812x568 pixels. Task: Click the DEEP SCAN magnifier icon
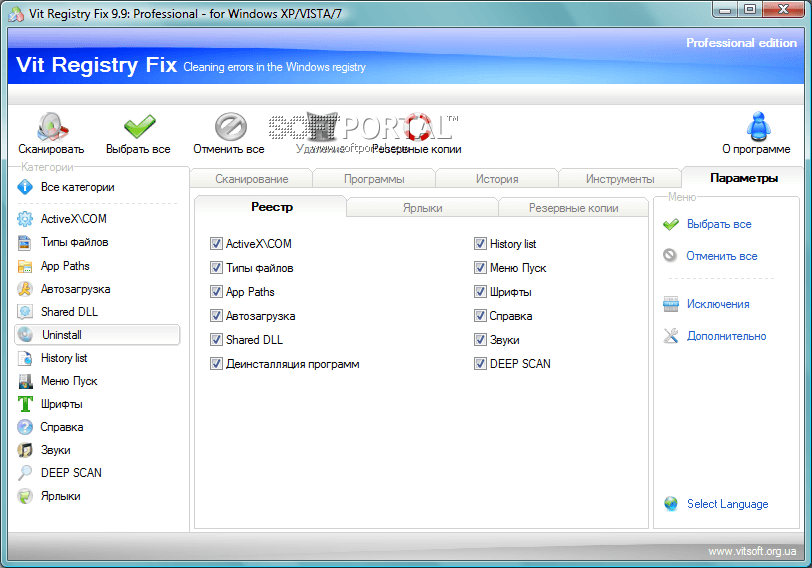(25, 473)
